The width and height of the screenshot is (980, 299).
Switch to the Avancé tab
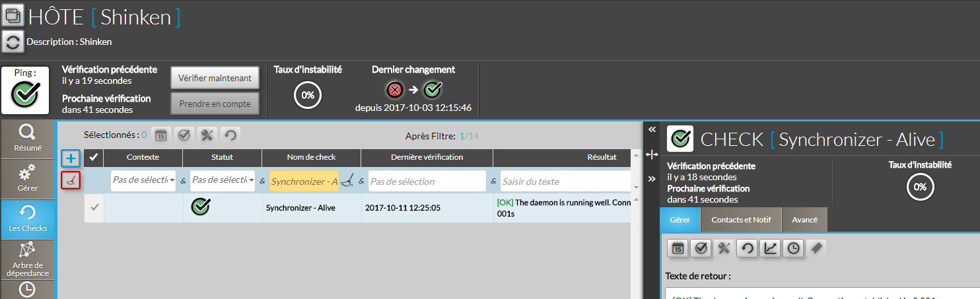[x=804, y=220]
